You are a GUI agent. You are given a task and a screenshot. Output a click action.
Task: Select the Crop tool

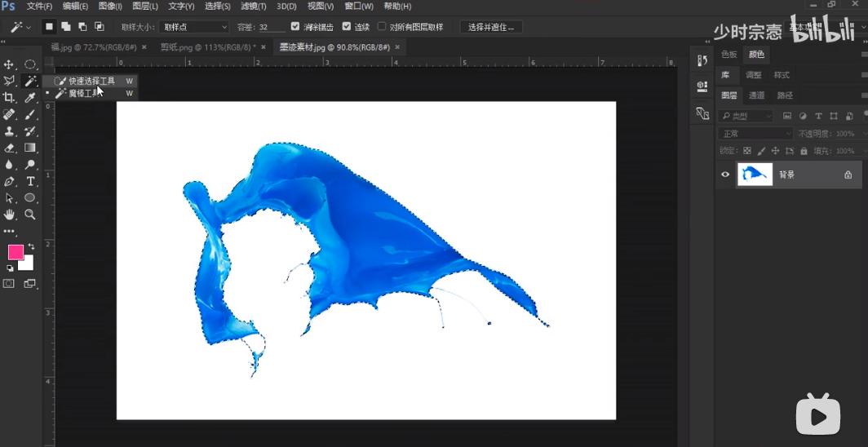[x=10, y=98]
